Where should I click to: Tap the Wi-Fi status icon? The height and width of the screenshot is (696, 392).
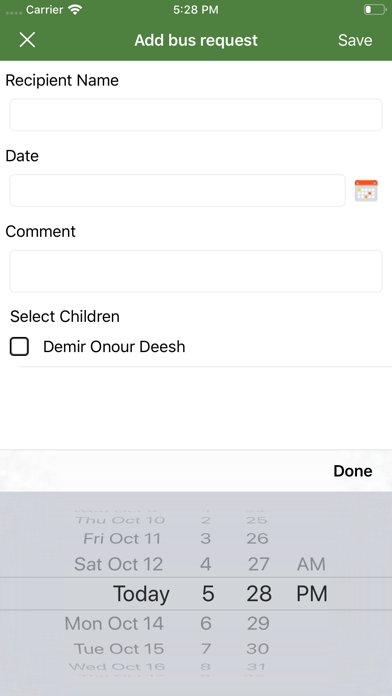[x=75, y=10]
